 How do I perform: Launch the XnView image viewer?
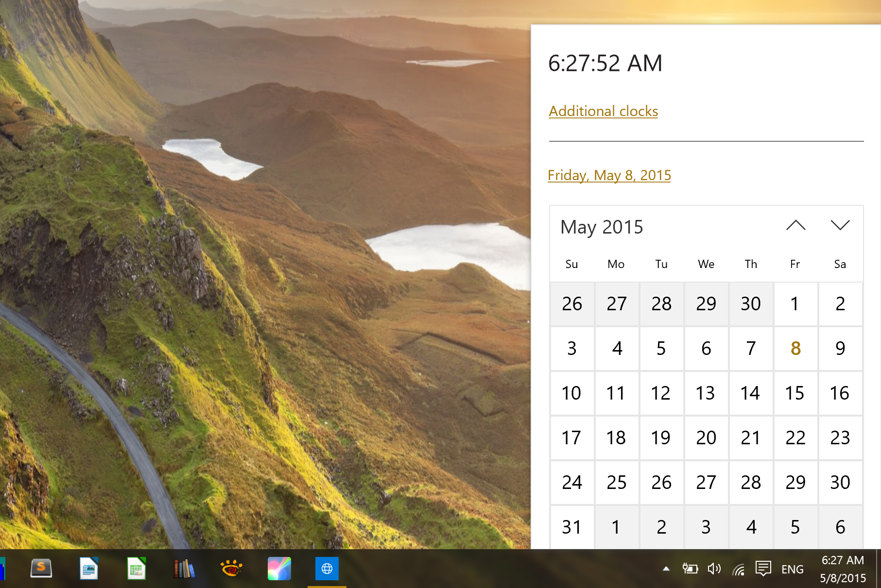tap(231, 568)
